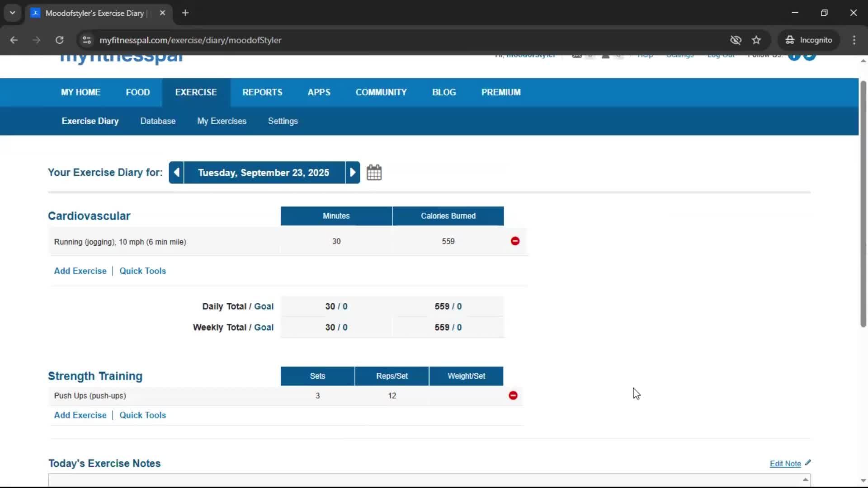Image resolution: width=868 pixels, height=488 pixels.
Task: Remove the Running (jogging) cardio entry
Action: [x=515, y=241]
